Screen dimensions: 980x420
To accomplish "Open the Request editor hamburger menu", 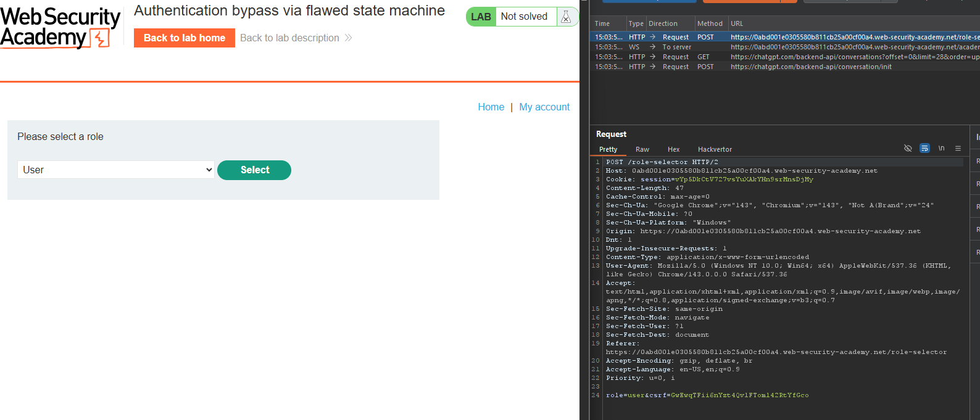I will [958, 149].
